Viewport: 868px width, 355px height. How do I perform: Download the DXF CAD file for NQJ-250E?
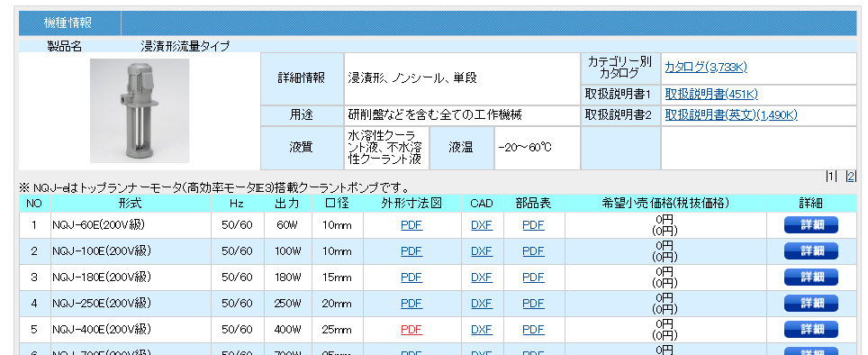pos(482,304)
